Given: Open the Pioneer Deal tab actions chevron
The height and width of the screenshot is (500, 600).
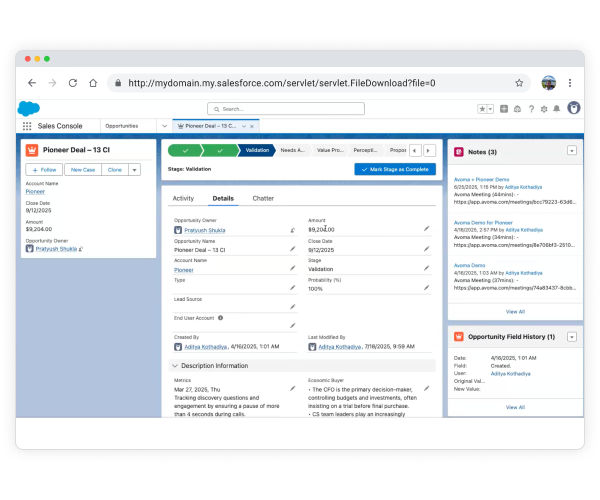Looking at the screenshot, I should [244, 126].
